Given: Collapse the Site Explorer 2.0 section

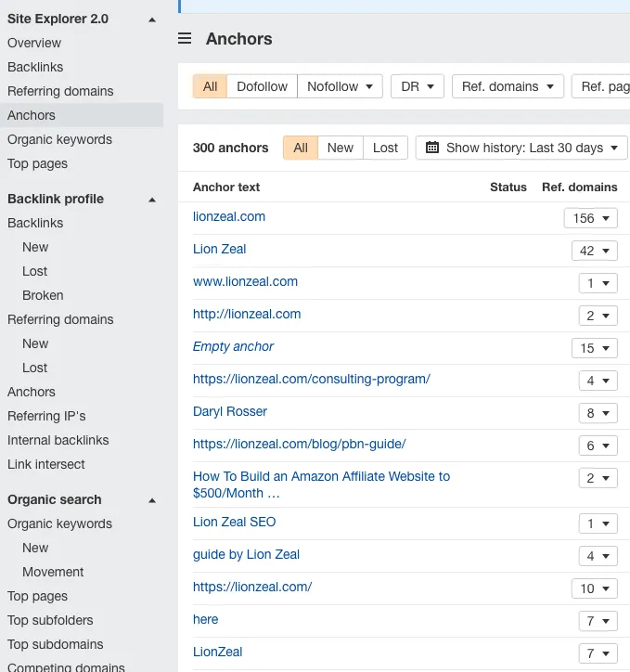Looking at the screenshot, I should pyautogui.click(x=152, y=19).
